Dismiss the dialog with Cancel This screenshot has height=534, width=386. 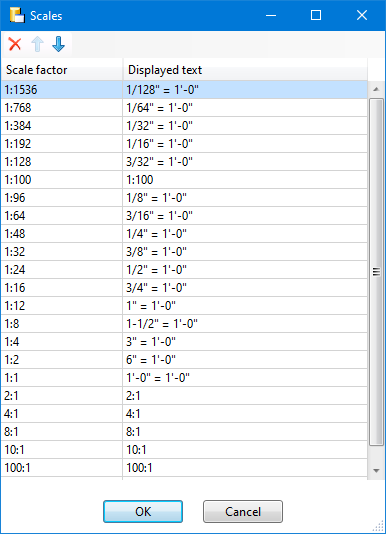point(243,512)
